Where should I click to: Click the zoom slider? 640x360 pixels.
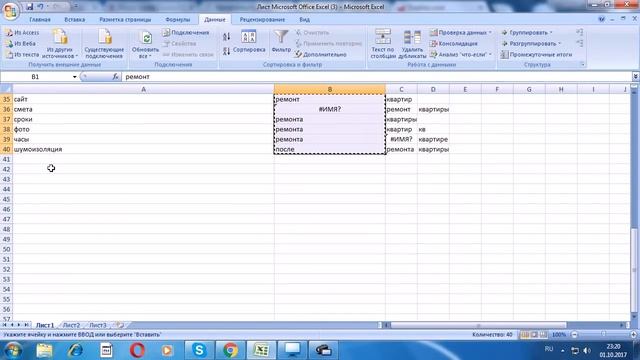pos(603,335)
